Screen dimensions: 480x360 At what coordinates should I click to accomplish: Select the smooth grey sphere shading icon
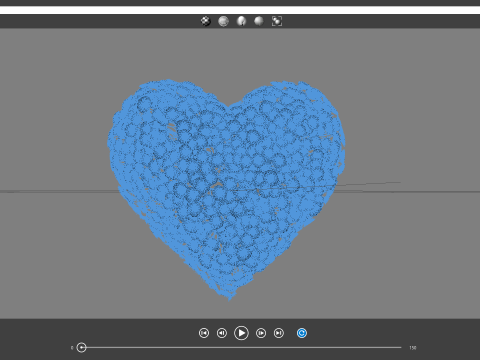point(259,21)
